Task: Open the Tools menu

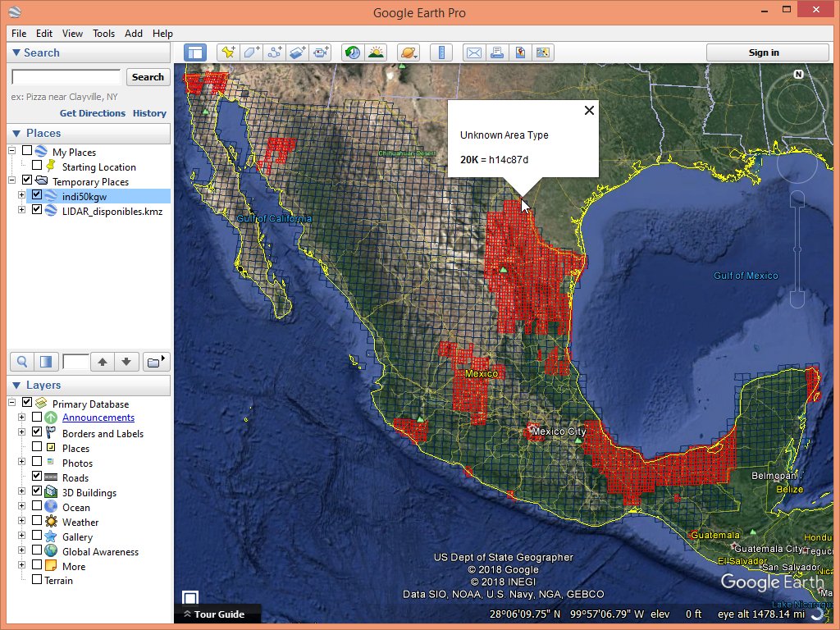Action: [x=103, y=34]
